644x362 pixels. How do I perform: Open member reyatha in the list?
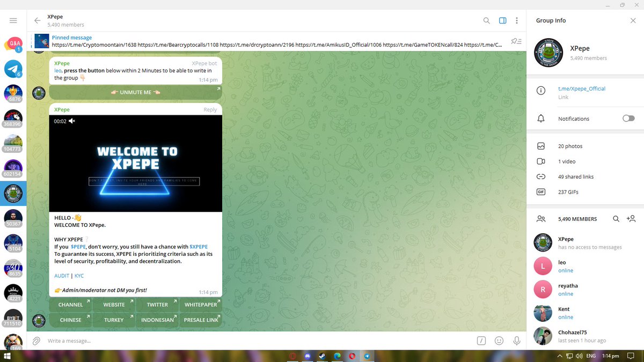click(x=585, y=290)
